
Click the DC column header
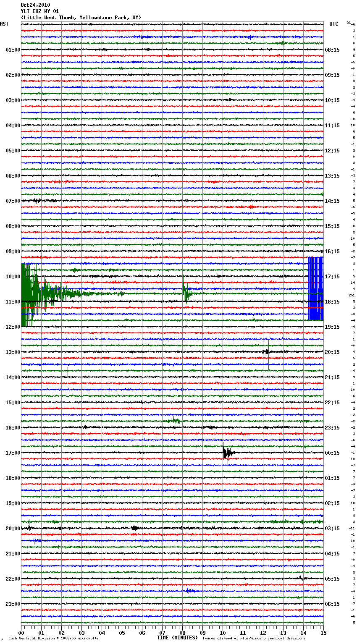pos(349,23)
